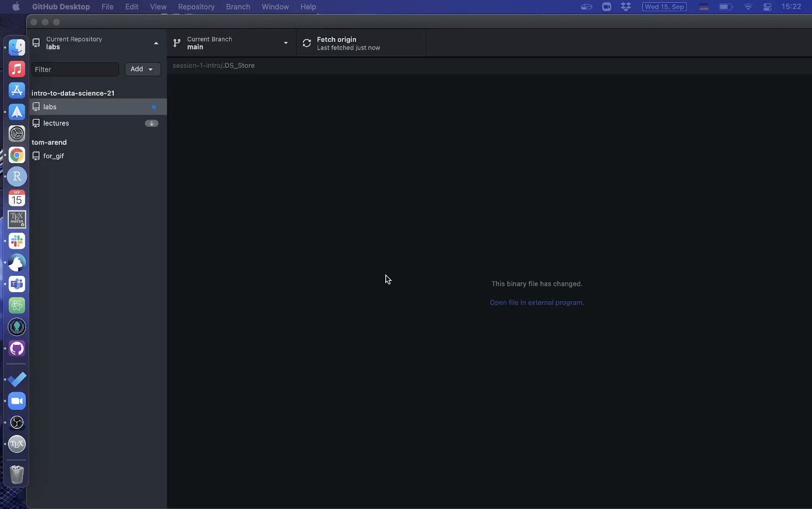Open Slack from the dock

pyautogui.click(x=17, y=241)
